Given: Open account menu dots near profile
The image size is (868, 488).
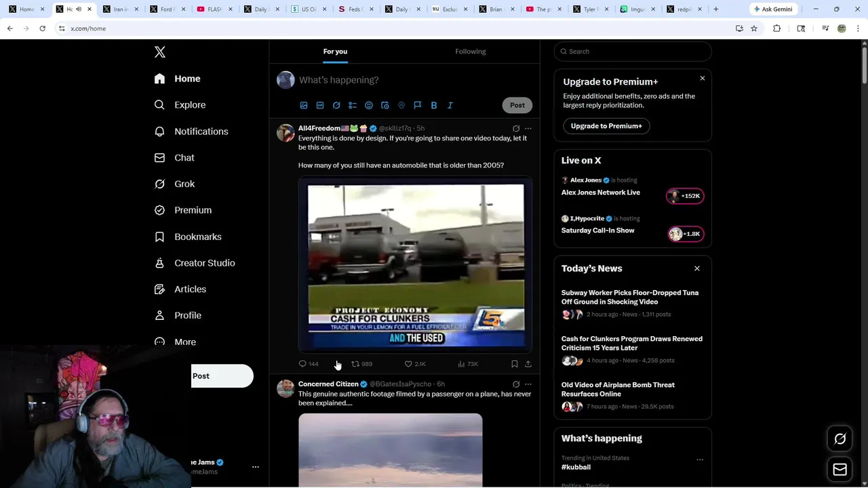Looking at the screenshot, I should tap(256, 467).
